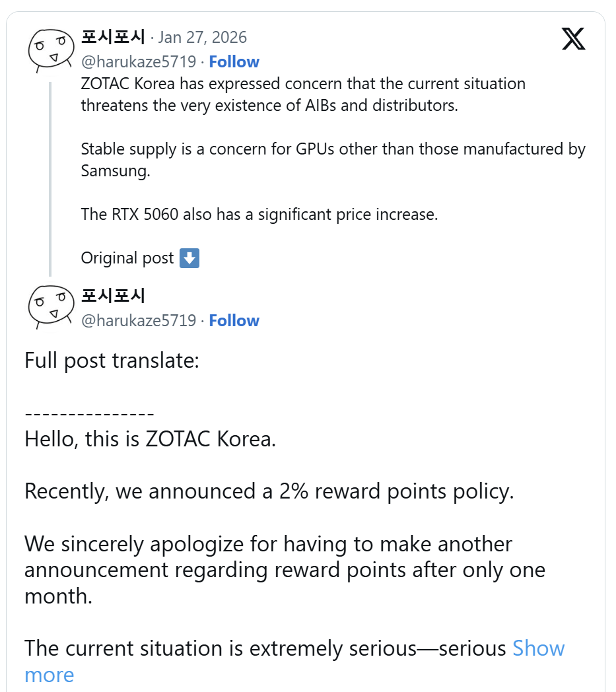Open the @harukaze5719 handle in top tweet
The image size is (616, 692).
[139, 62]
